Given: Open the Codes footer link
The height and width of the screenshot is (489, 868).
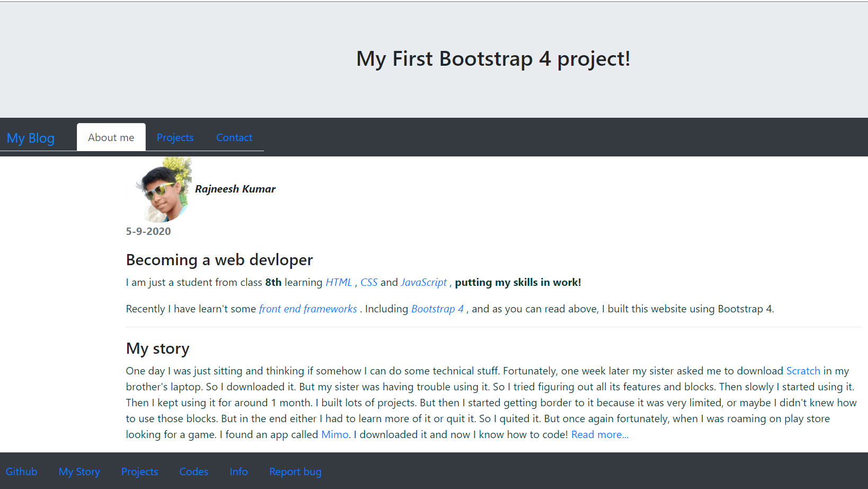Looking at the screenshot, I should pos(194,471).
